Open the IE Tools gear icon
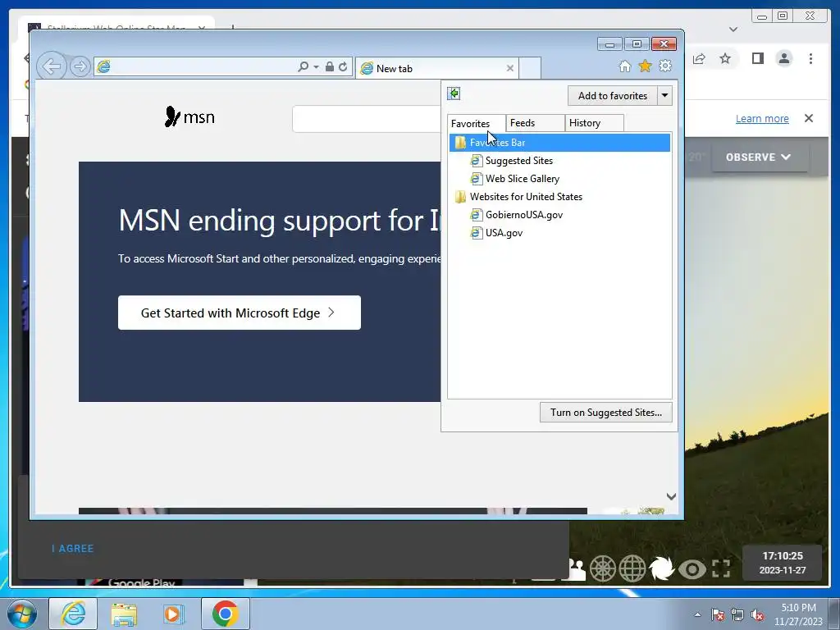This screenshot has height=630, width=840. 665,66
